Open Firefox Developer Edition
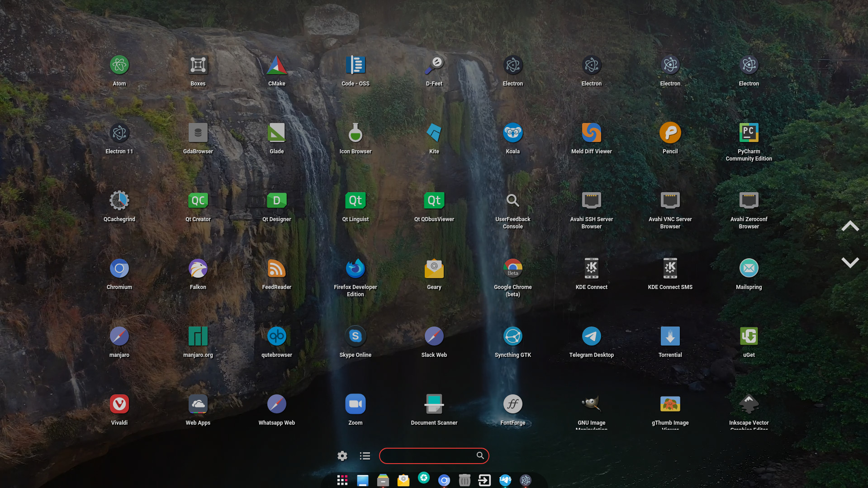Image resolution: width=868 pixels, height=488 pixels. (x=356, y=269)
